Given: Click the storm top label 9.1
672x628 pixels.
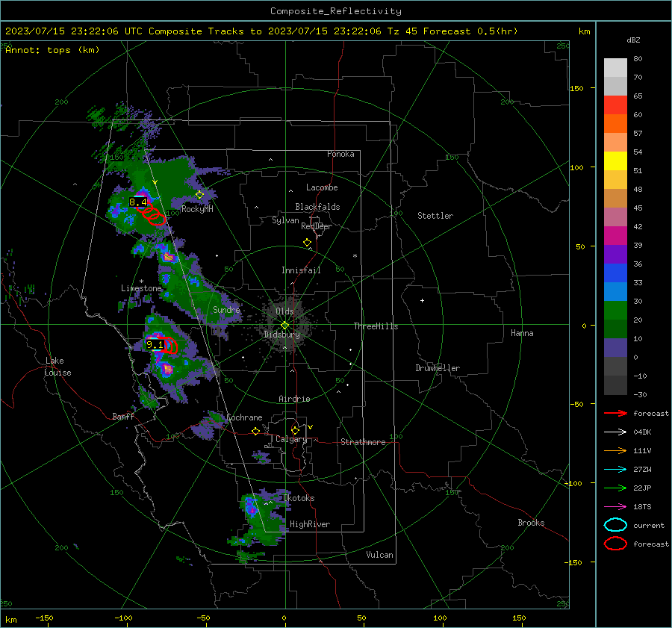Looking at the screenshot, I should click(155, 345).
